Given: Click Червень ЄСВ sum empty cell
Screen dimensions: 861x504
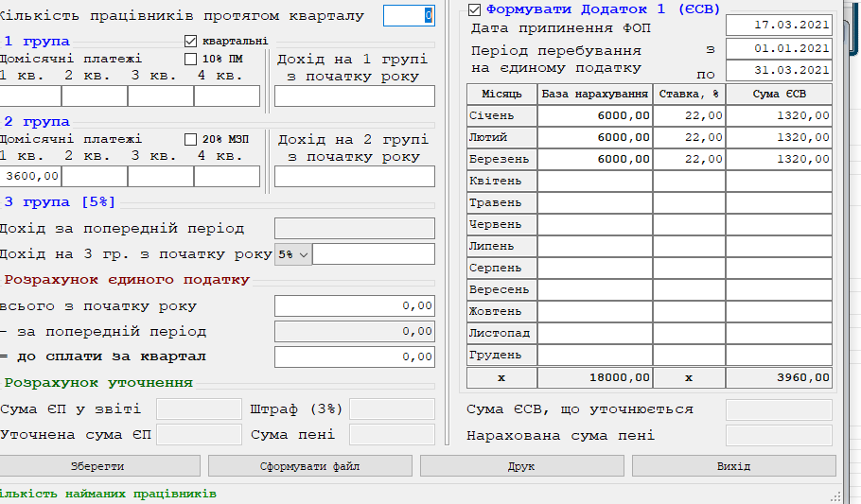Looking at the screenshot, I should click(780, 224).
